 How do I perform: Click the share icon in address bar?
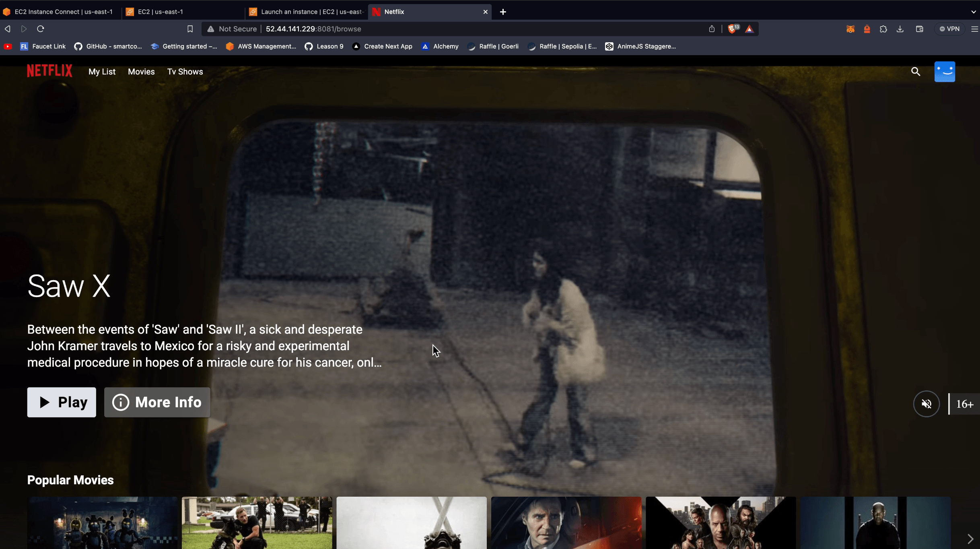(x=712, y=29)
